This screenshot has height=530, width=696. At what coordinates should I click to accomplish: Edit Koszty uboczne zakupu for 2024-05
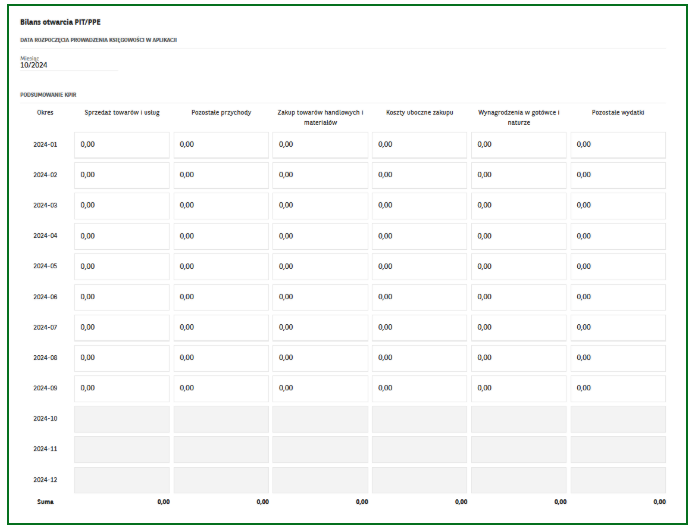point(419,266)
